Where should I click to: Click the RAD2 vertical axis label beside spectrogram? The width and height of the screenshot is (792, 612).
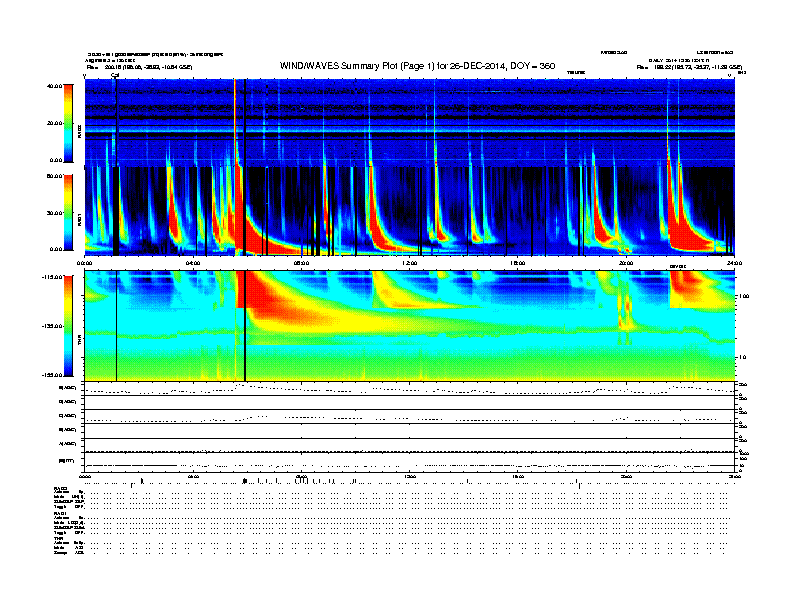80,132
